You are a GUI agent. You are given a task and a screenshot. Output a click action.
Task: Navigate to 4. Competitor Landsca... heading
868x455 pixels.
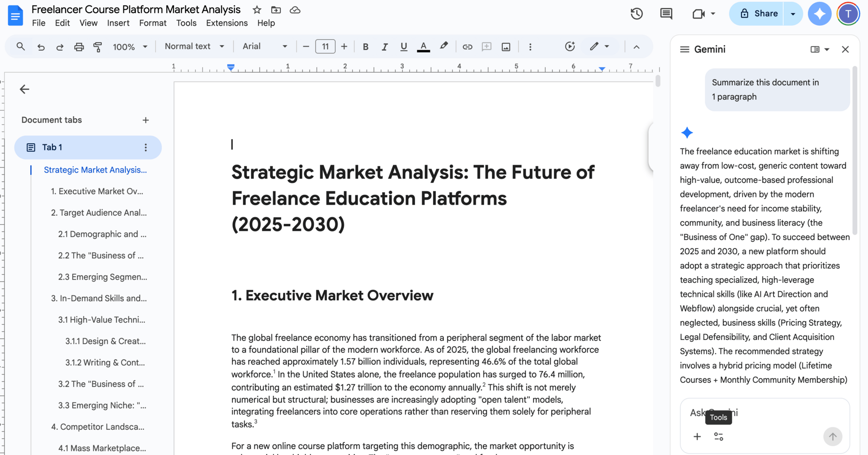click(98, 427)
